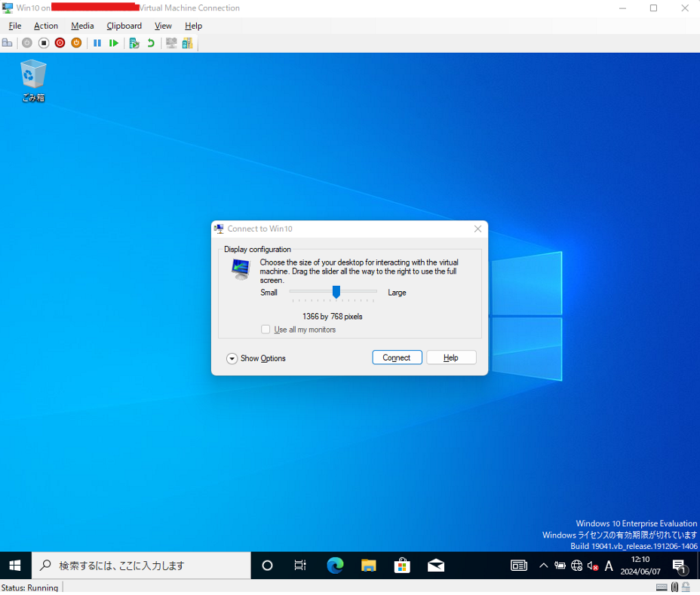This screenshot has width=700, height=595.
Task: Click the IME input mode A indicator
Action: point(609,566)
